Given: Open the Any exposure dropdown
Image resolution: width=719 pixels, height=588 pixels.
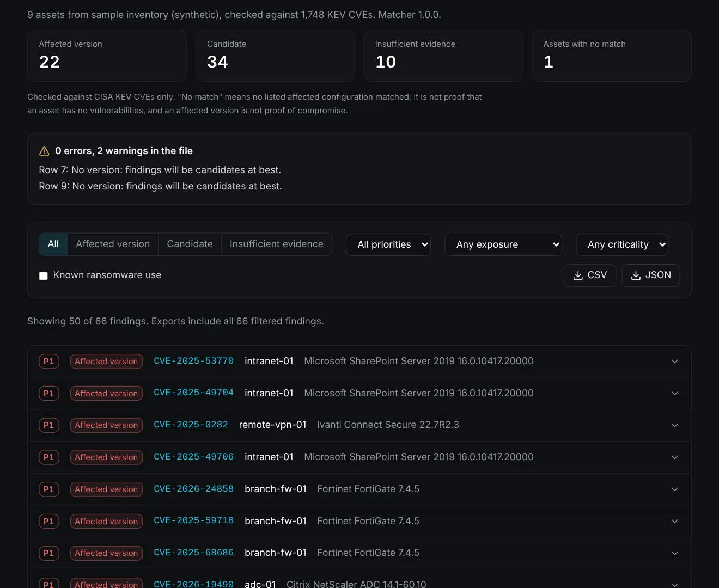Looking at the screenshot, I should click(x=503, y=244).
